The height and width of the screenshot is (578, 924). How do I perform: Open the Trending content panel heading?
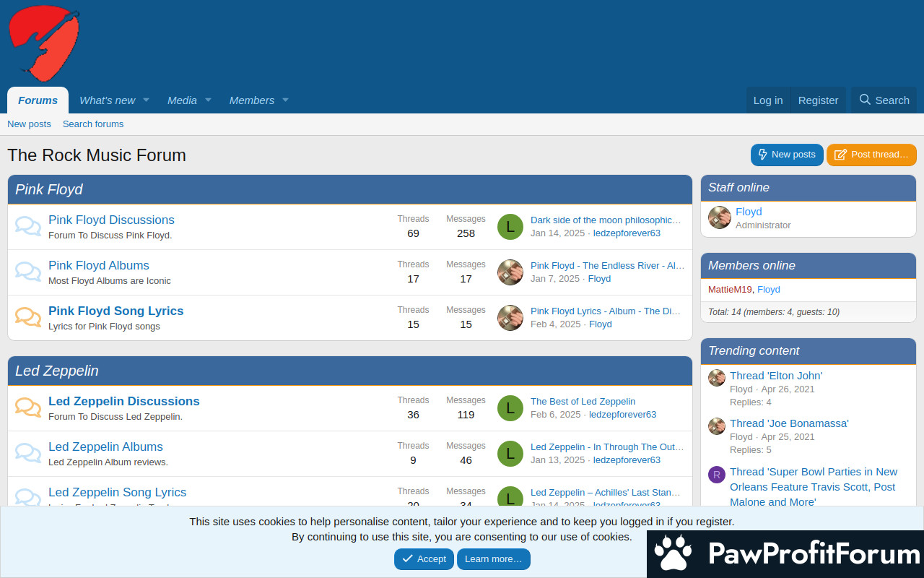pyautogui.click(x=754, y=351)
